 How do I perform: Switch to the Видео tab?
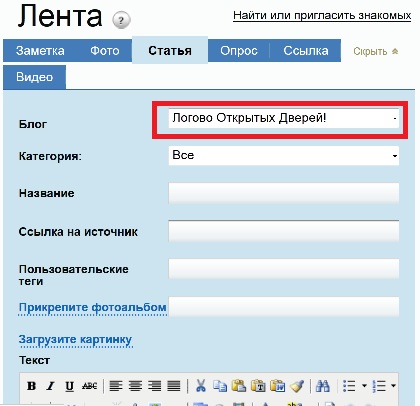pos(34,77)
